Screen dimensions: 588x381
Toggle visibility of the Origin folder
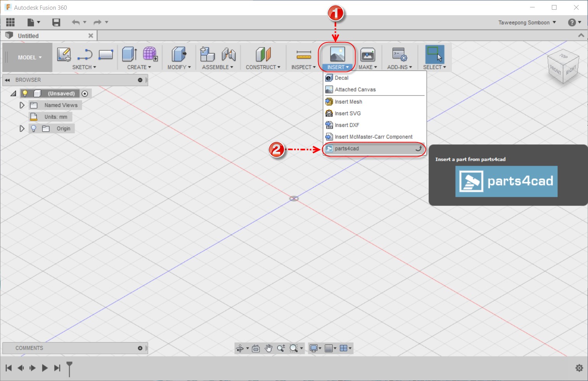pos(33,128)
